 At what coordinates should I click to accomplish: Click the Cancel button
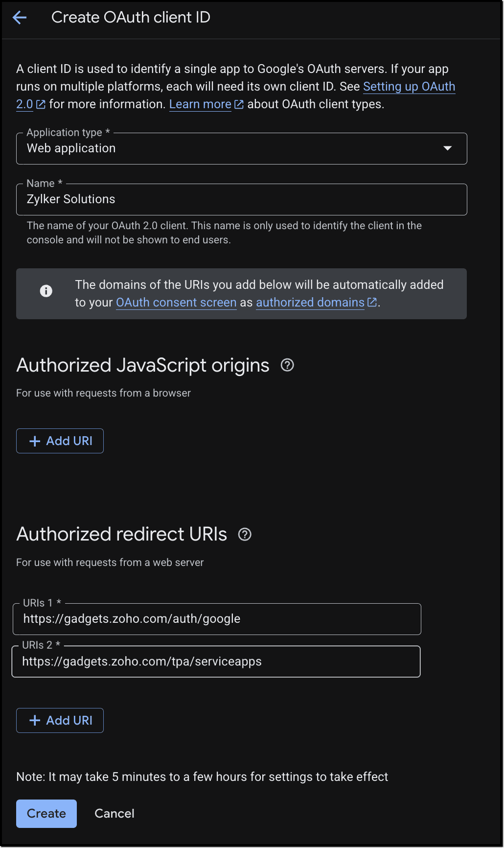[x=115, y=813]
